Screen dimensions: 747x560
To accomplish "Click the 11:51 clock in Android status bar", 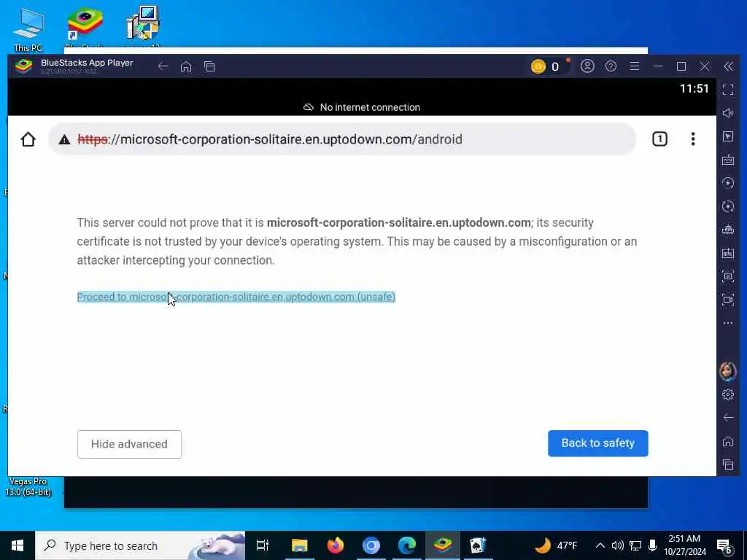I will pos(694,88).
